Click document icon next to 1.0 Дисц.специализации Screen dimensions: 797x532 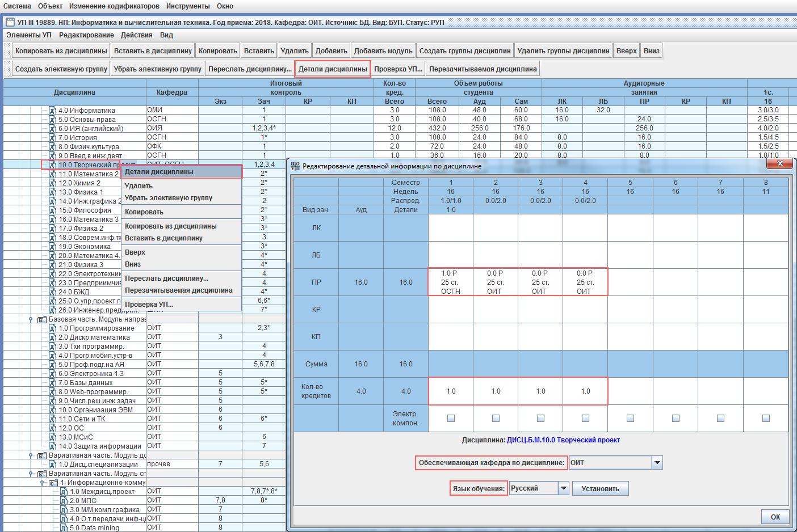pyautogui.click(x=52, y=465)
